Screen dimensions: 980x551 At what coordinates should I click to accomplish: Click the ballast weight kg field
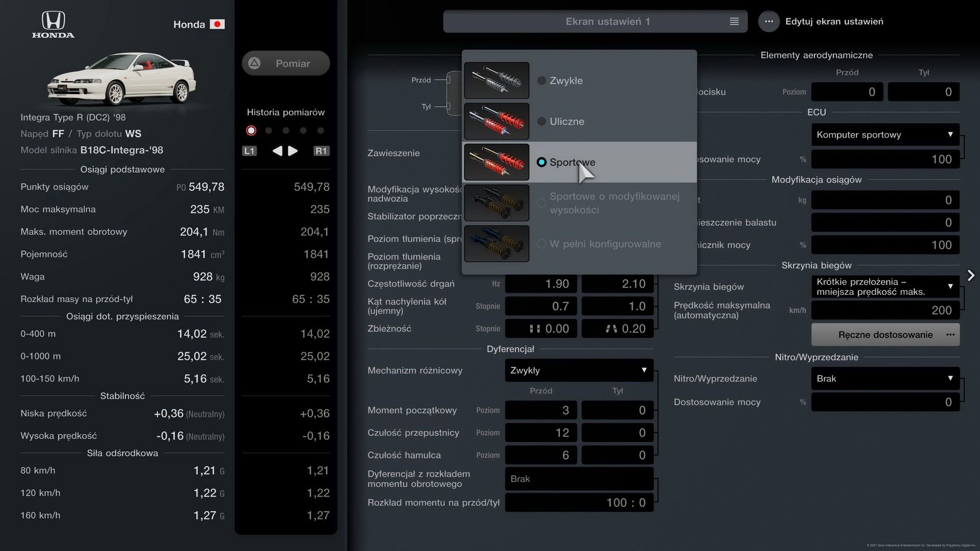coord(885,200)
